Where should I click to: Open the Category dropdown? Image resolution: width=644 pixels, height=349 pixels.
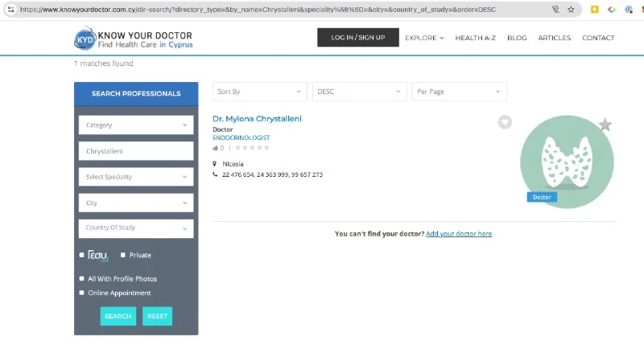[136, 125]
